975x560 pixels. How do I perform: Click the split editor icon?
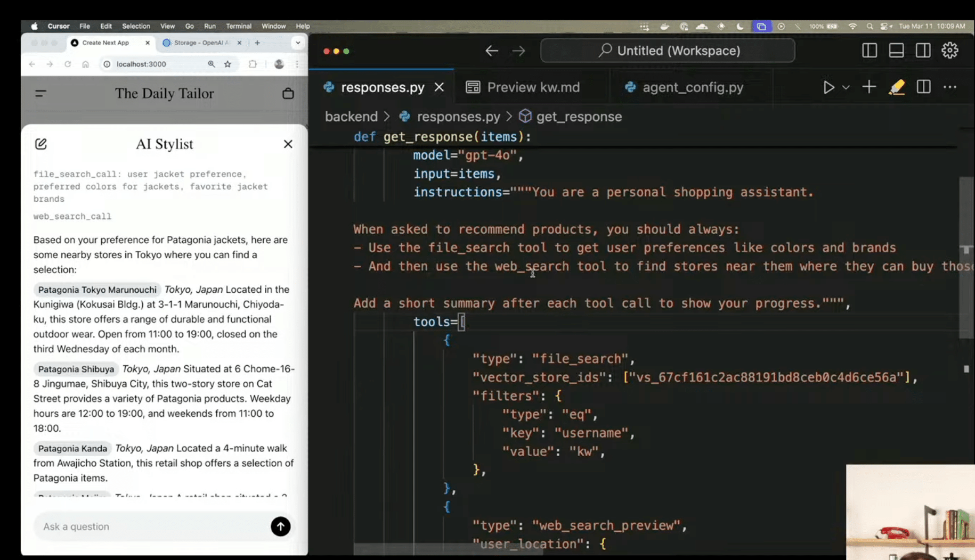coord(923,87)
